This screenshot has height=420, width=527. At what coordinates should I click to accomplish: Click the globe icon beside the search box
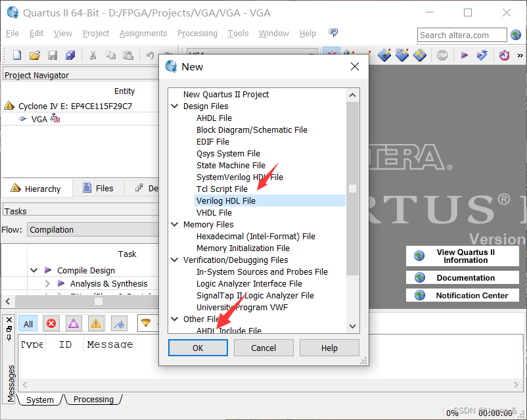[516, 35]
